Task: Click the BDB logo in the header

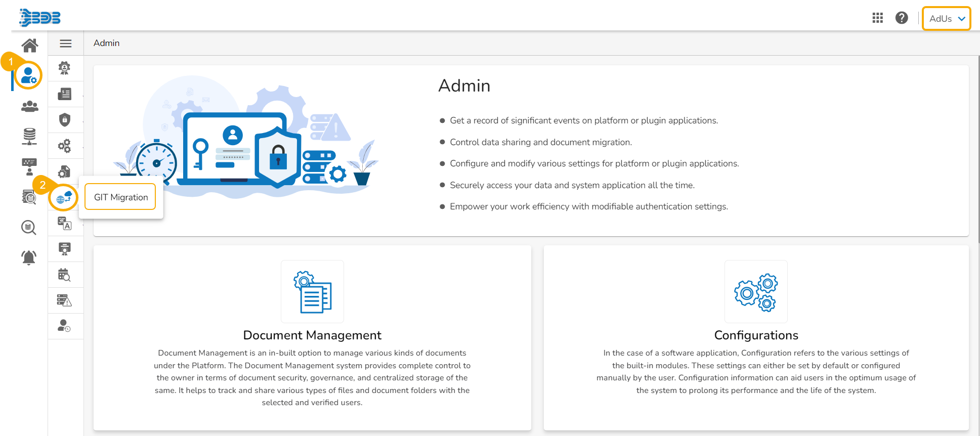Action: 40,17
